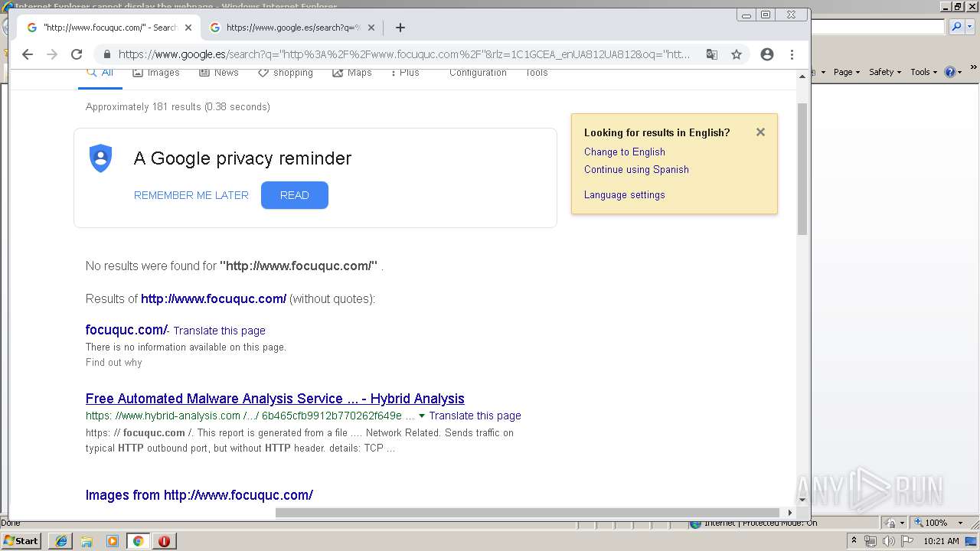Switch to the google.es/search tab

tap(292, 28)
